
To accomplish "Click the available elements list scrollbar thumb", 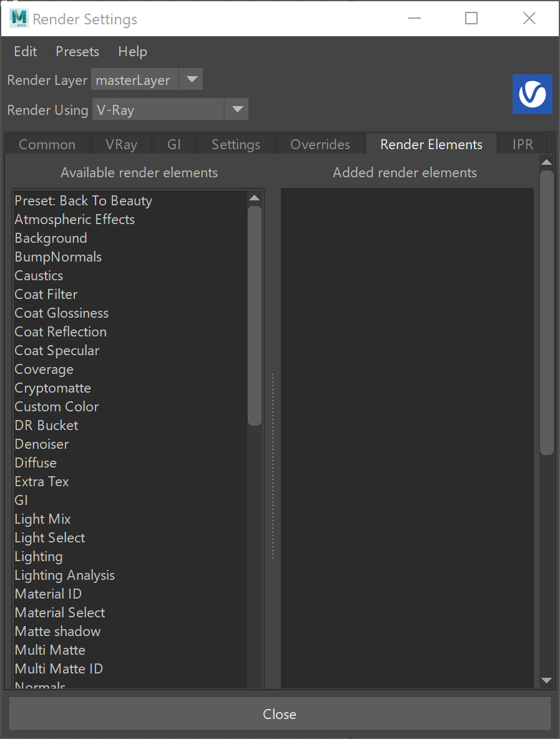I will 255,316.
